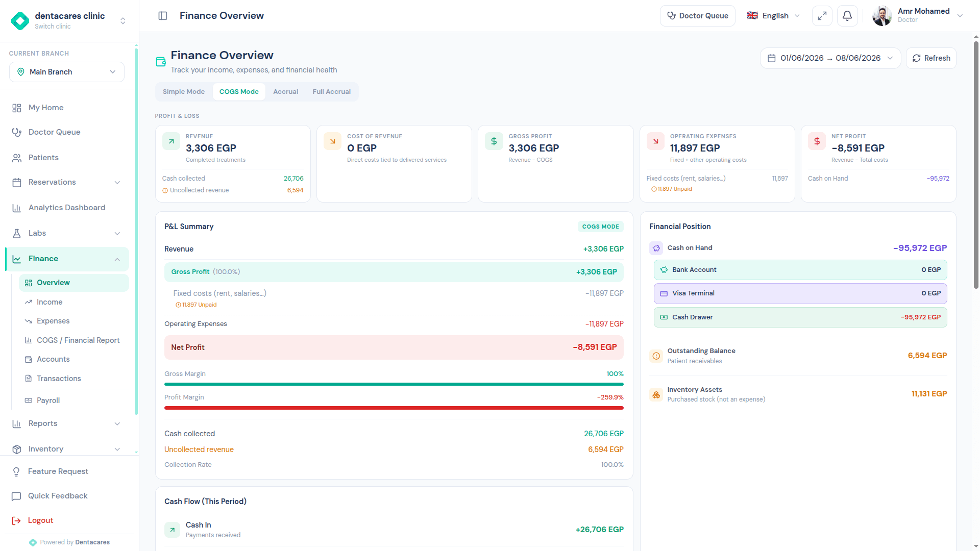Collapse the Finance menu
980x551 pixels.
117,259
